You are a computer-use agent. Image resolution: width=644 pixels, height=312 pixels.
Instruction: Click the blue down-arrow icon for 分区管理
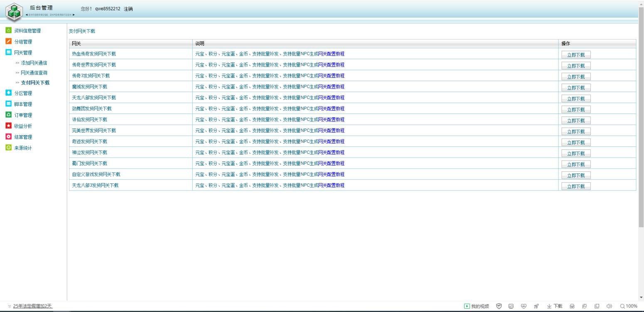coord(8,93)
